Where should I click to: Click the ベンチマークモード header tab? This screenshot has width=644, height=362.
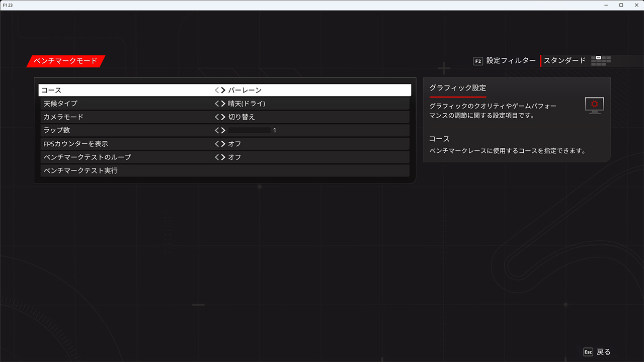[x=66, y=61]
